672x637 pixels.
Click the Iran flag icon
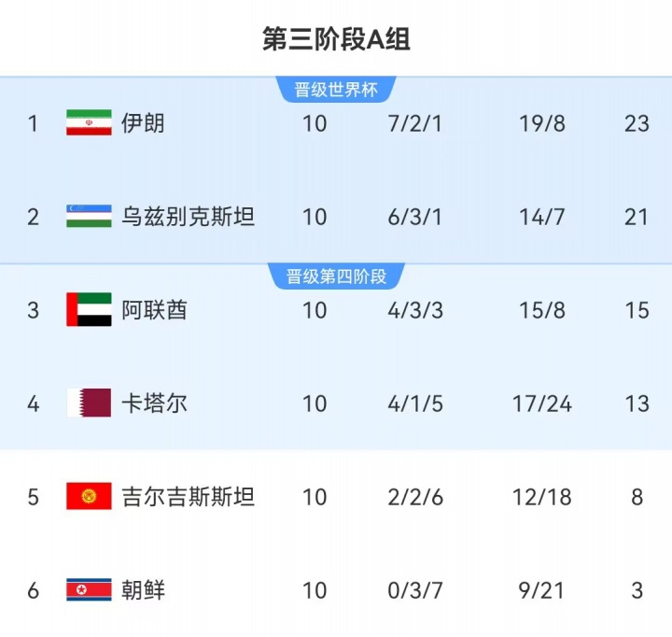89,123
